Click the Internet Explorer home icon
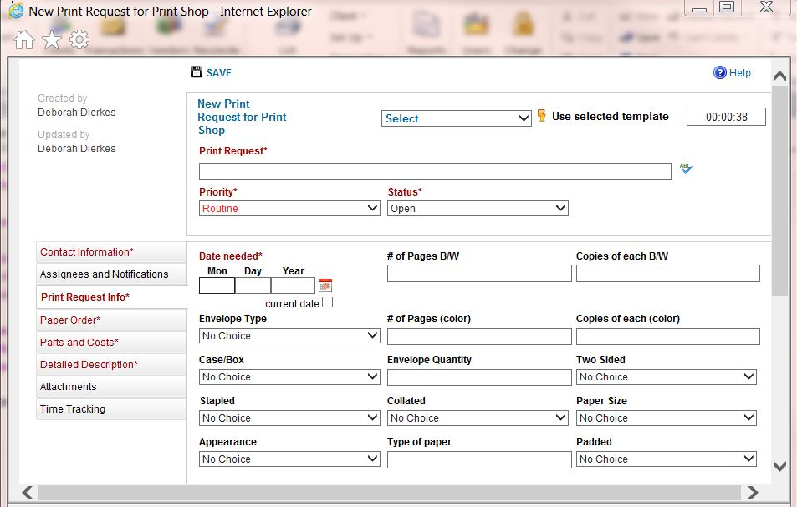This screenshot has height=512, width=801. (x=25, y=39)
